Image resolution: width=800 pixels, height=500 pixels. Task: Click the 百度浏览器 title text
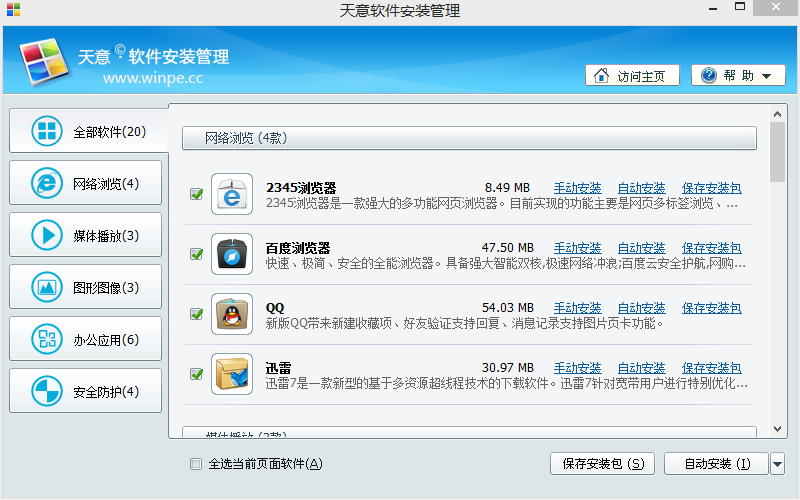[x=298, y=248]
